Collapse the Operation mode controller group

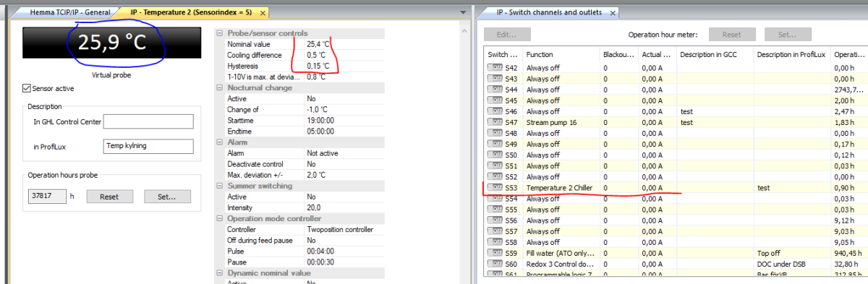tap(221, 218)
